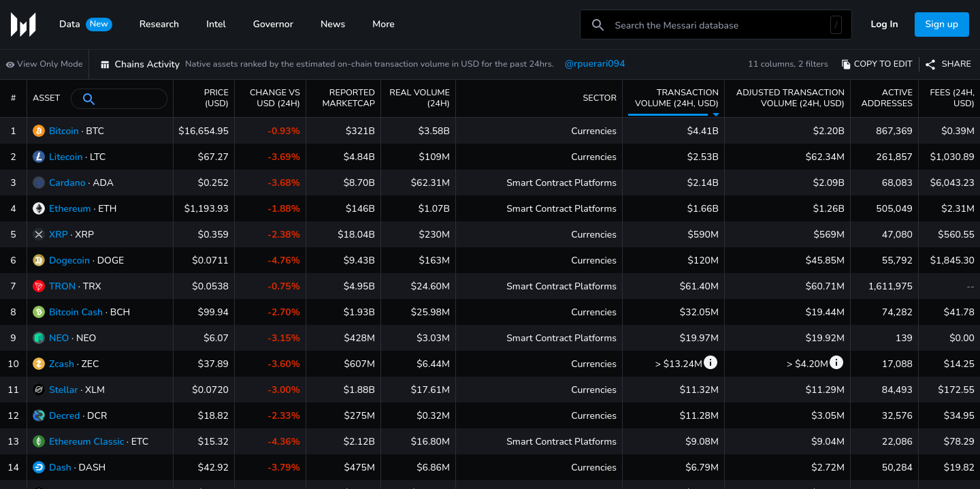
Task: Open the @rpuerari094 profile link
Action: (595, 64)
